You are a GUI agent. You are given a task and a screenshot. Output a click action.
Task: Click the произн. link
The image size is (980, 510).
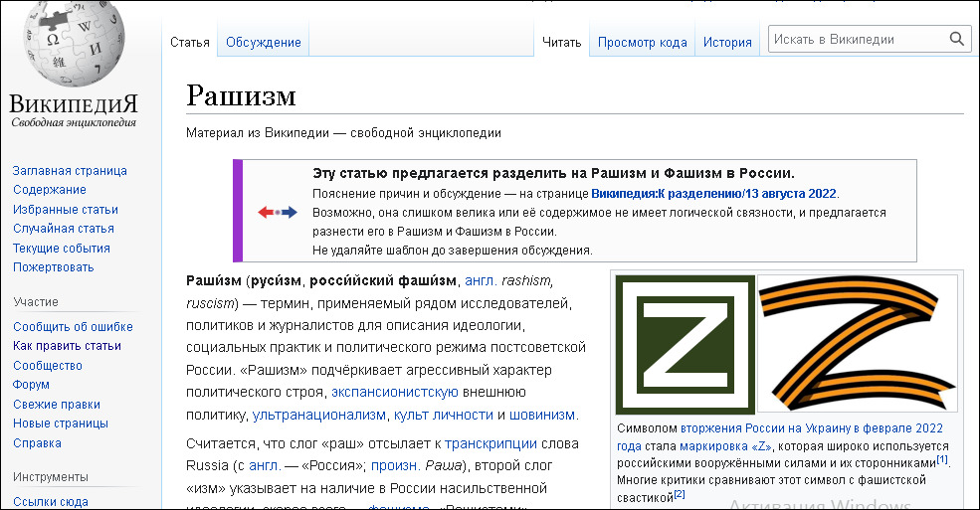point(396,465)
